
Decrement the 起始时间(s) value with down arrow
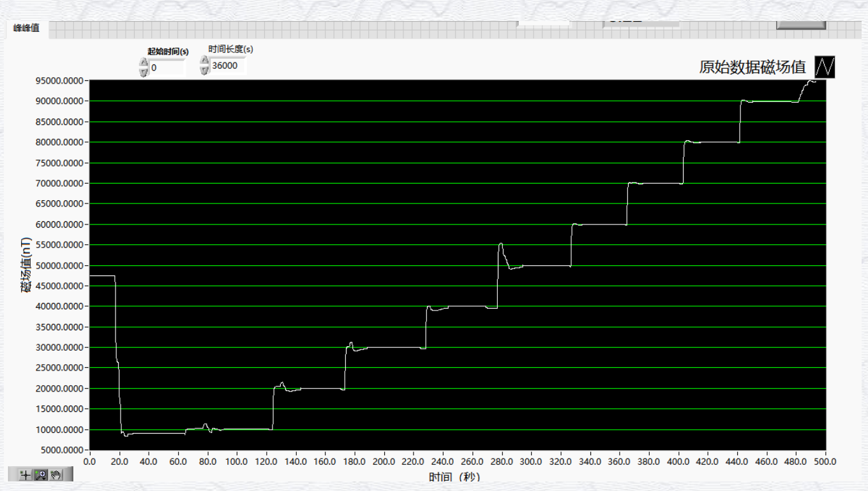144,72
